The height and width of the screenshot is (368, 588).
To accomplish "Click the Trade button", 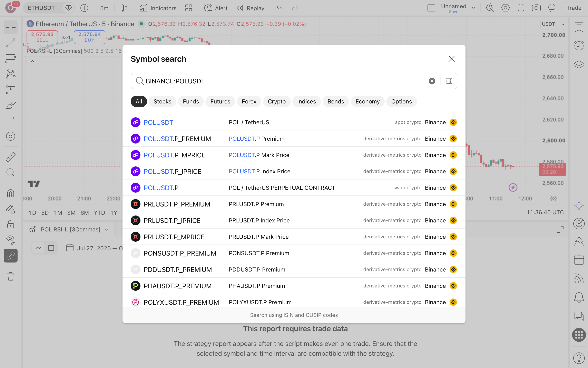I will (574, 8).
